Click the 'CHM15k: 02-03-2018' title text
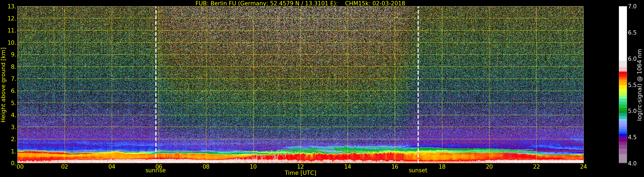Screen dimensions: 644x177 point(375,3)
